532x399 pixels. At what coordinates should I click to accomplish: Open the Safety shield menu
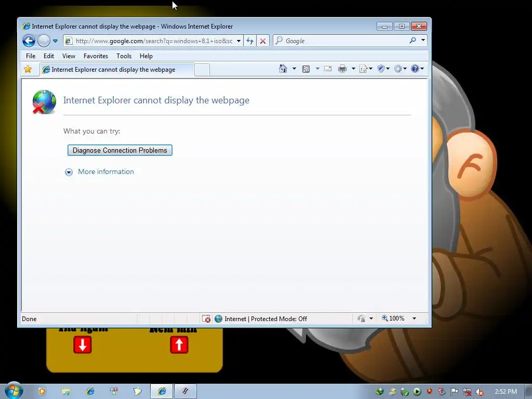[383, 69]
